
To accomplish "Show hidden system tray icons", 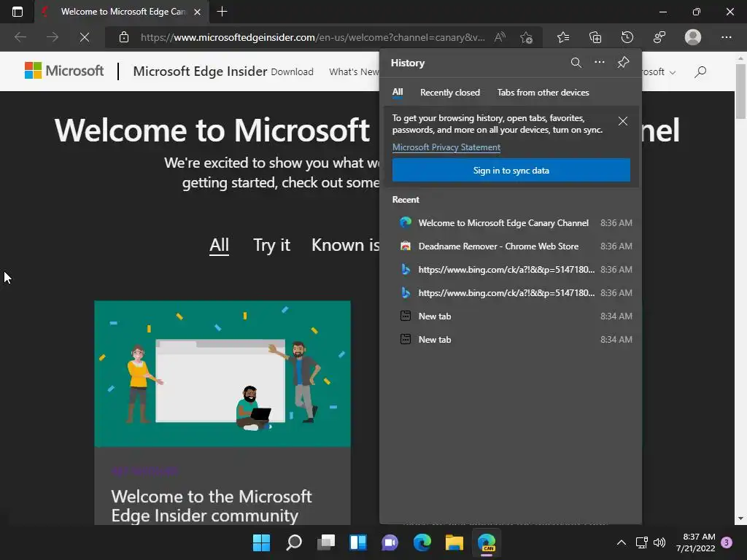I will (622, 542).
